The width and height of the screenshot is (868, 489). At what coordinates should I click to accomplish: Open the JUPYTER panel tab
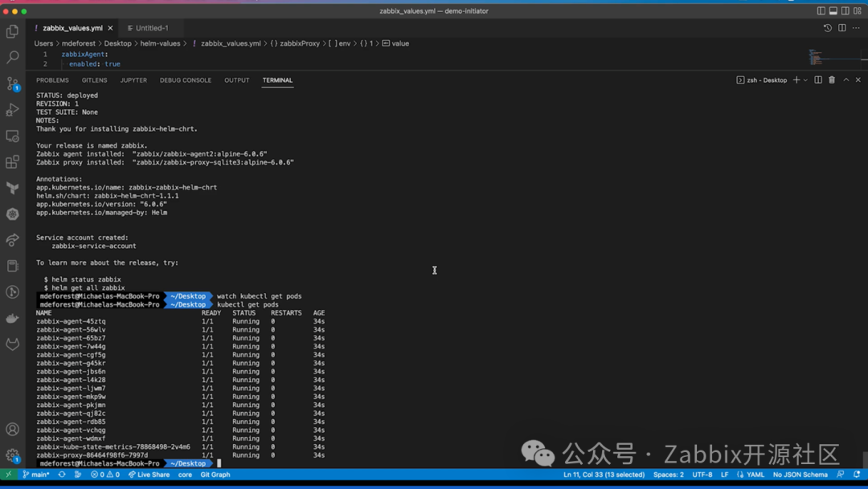pyautogui.click(x=133, y=80)
